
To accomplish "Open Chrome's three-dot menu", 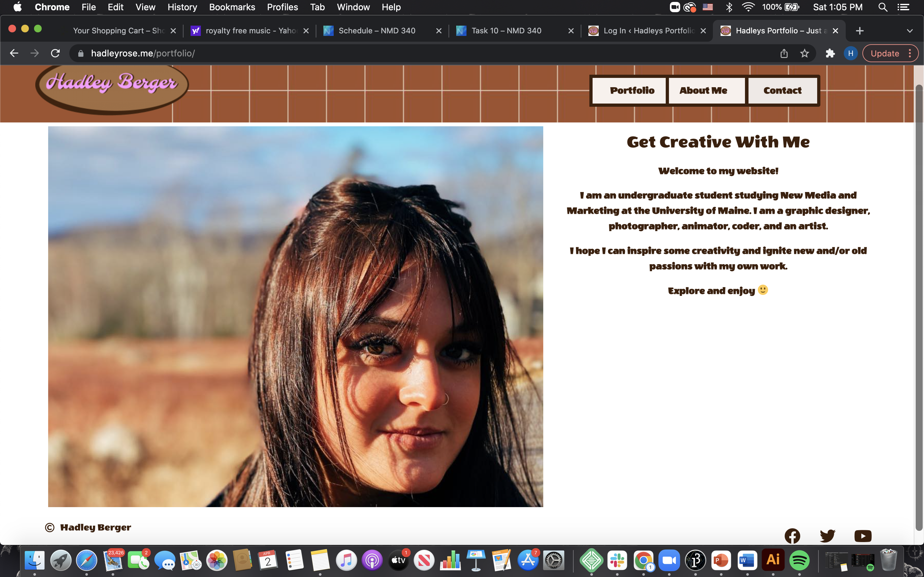I will click(x=910, y=54).
